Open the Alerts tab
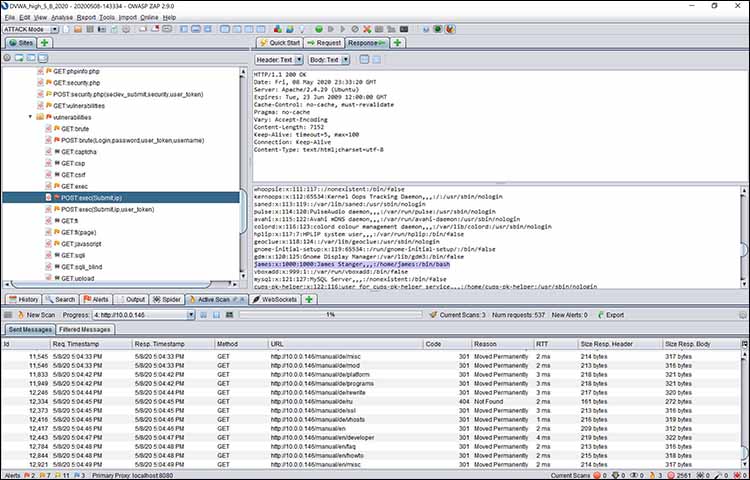 click(96, 300)
